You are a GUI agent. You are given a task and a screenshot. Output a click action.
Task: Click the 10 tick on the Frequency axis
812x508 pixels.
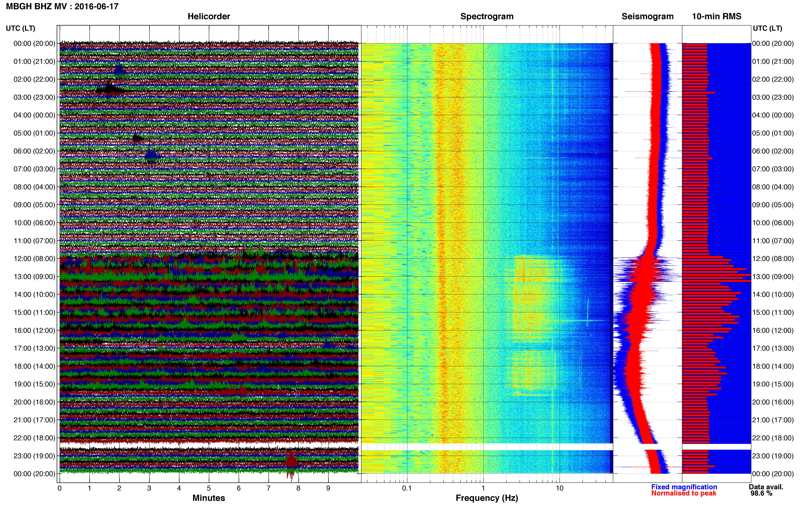pos(559,488)
